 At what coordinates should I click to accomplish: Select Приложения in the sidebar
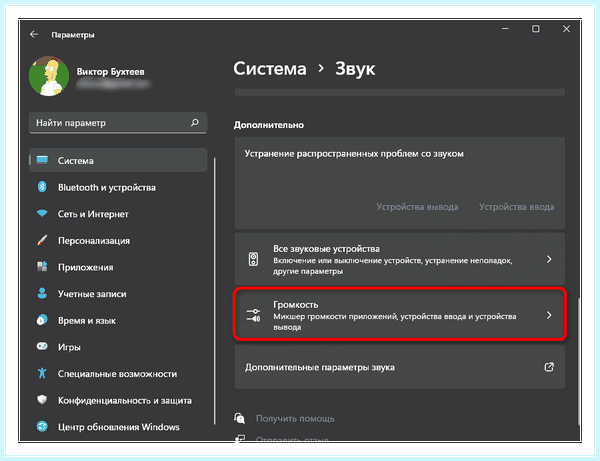tap(118, 267)
